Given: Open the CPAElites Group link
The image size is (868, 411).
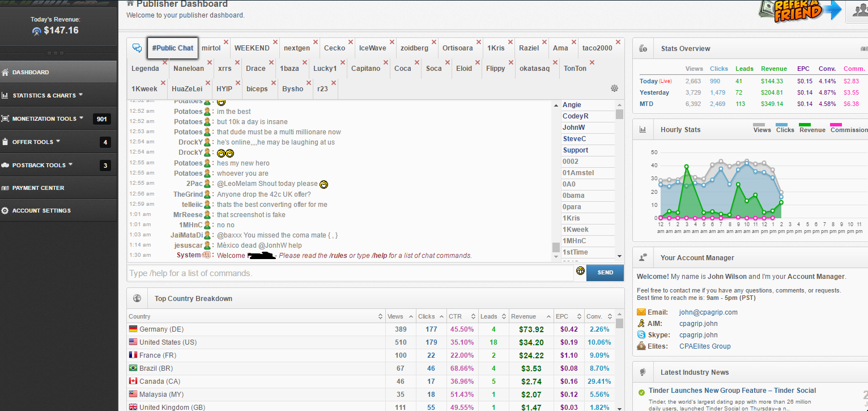Looking at the screenshot, I should tap(705, 346).
